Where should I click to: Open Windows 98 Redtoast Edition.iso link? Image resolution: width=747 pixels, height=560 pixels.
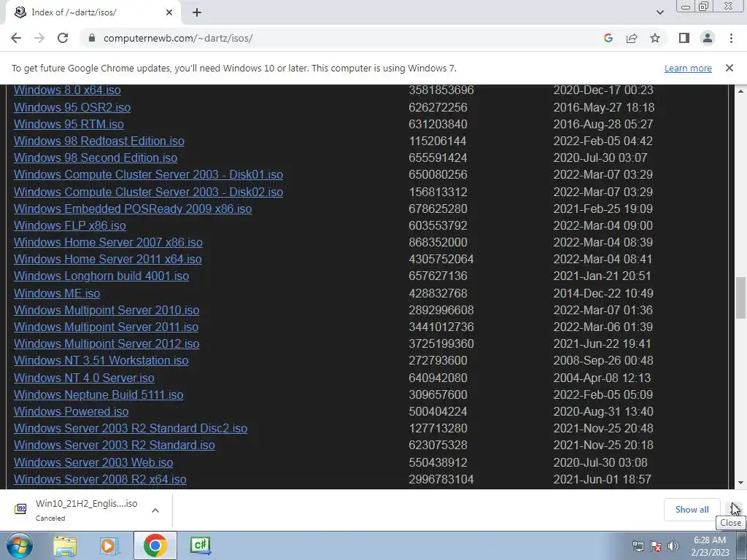[99, 141]
